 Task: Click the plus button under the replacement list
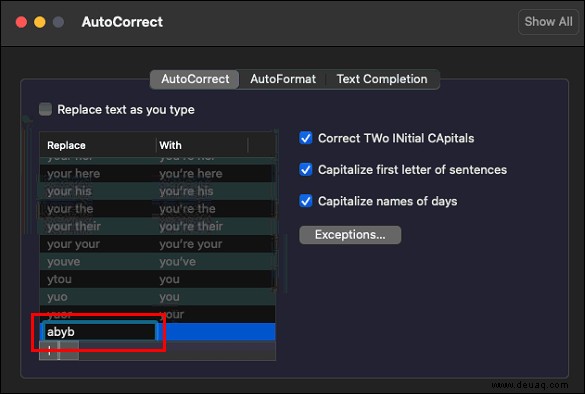click(x=49, y=351)
